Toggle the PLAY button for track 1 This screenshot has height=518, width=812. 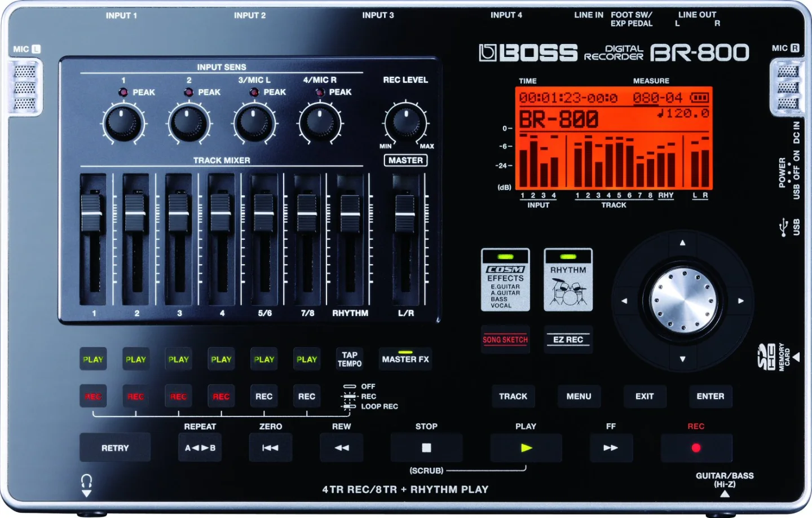pos(93,359)
